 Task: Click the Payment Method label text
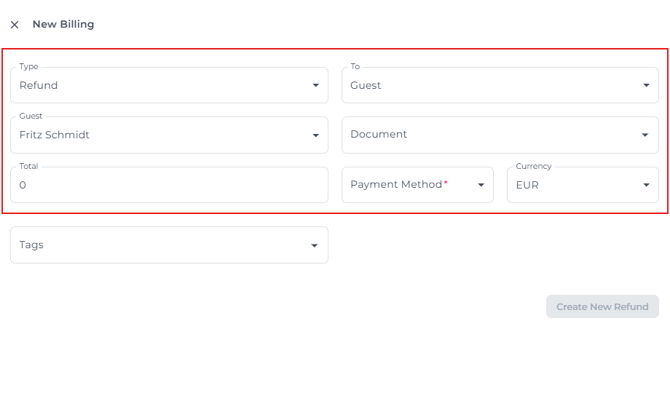click(395, 185)
